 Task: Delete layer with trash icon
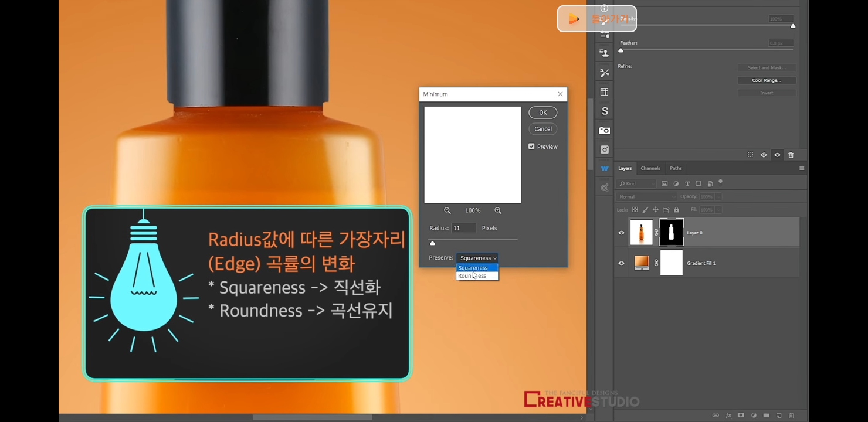(x=791, y=416)
